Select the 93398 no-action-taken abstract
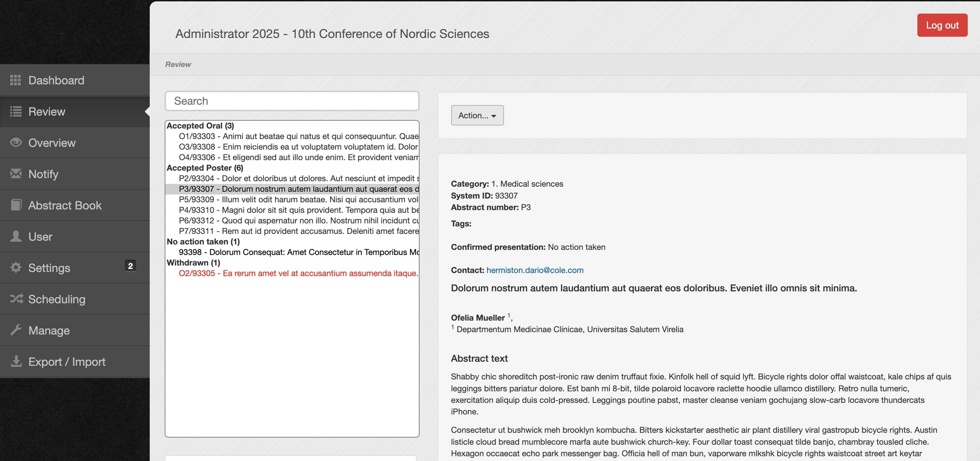The width and height of the screenshot is (980, 461). pos(298,252)
